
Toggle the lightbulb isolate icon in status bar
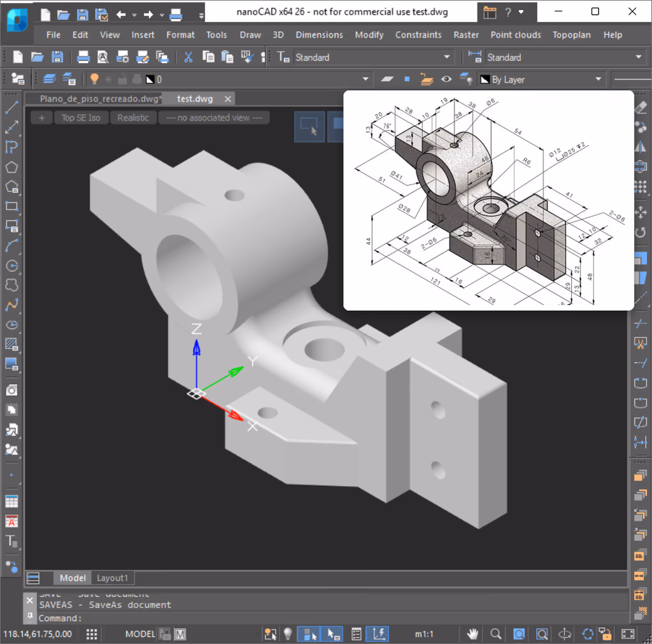288,634
